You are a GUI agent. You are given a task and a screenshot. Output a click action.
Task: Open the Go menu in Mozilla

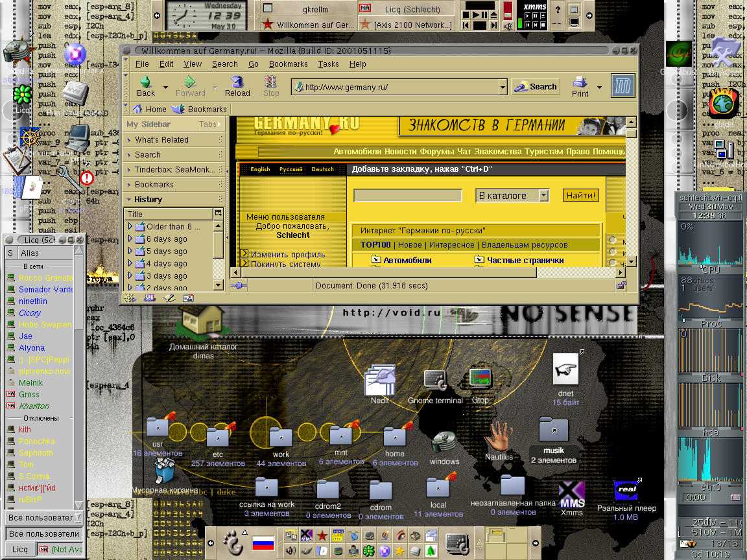pos(253,64)
